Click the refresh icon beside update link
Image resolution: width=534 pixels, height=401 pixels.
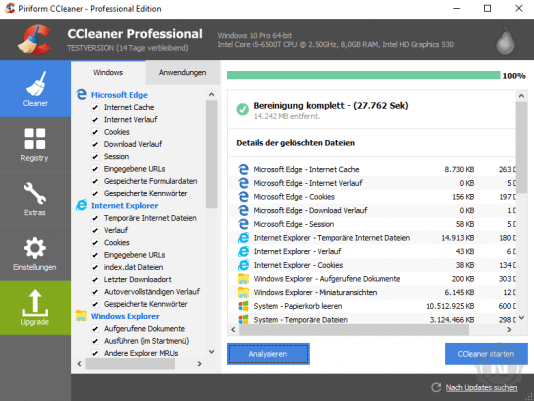436,387
